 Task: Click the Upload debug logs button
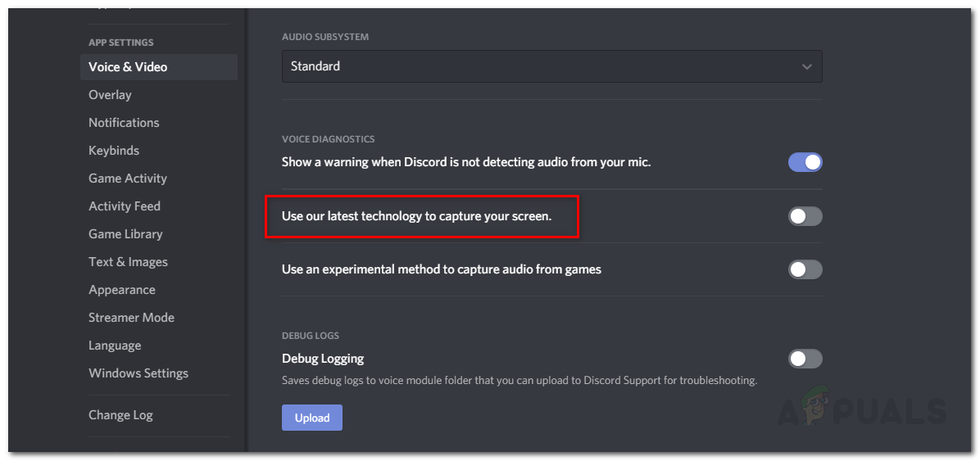tap(312, 418)
